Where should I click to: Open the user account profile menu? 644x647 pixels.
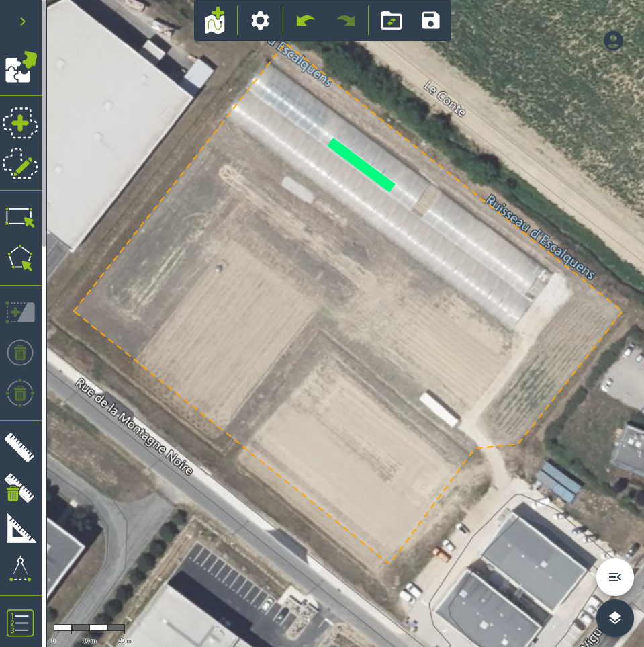point(613,41)
